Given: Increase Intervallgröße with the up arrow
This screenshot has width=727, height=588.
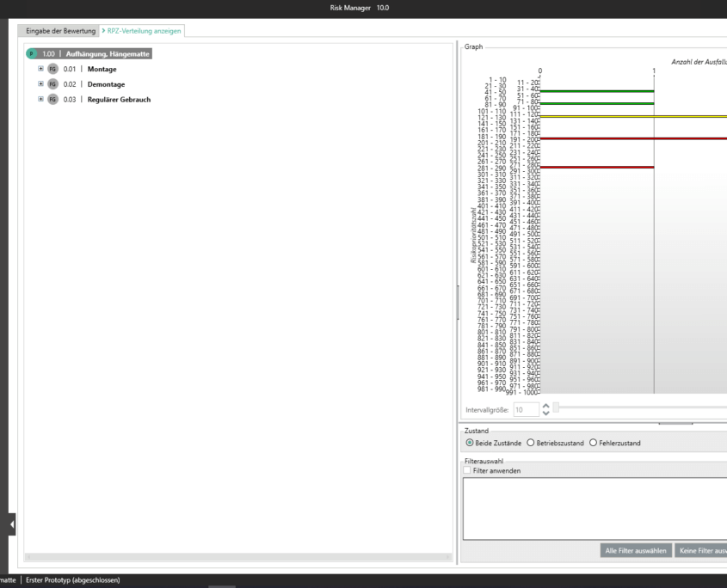Looking at the screenshot, I should (545, 406).
